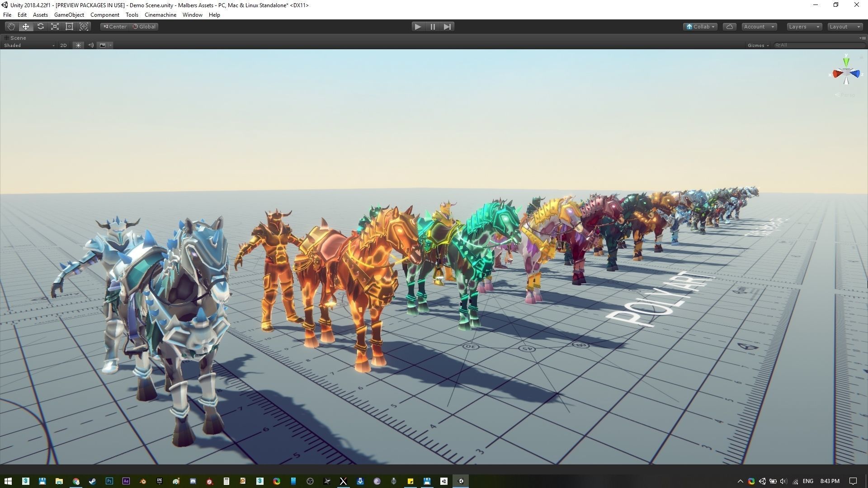Open the volume control in system tray
Image resolution: width=868 pixels, height=488 pixels.
(x=783, y=481)
